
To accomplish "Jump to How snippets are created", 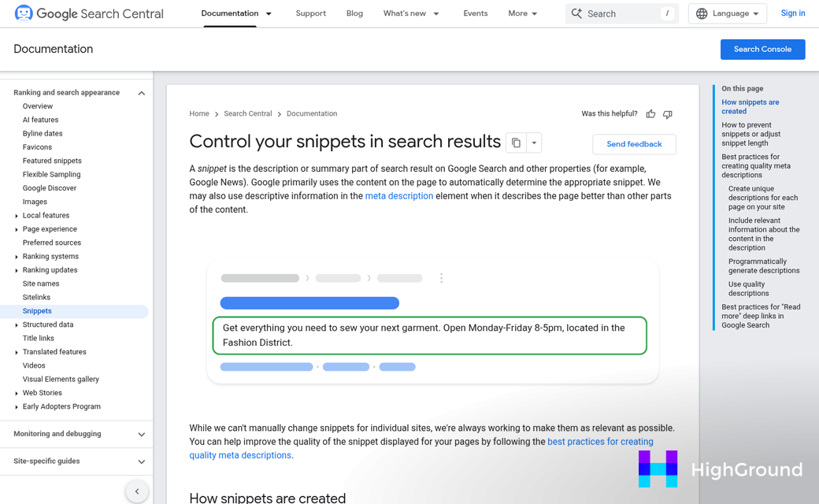I will [x=750, y=106].
